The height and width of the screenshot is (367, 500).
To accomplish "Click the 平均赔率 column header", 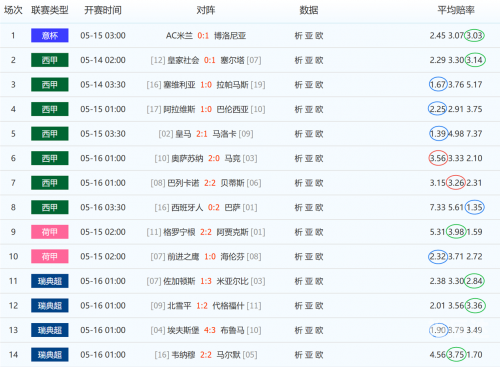I will 456,10.
